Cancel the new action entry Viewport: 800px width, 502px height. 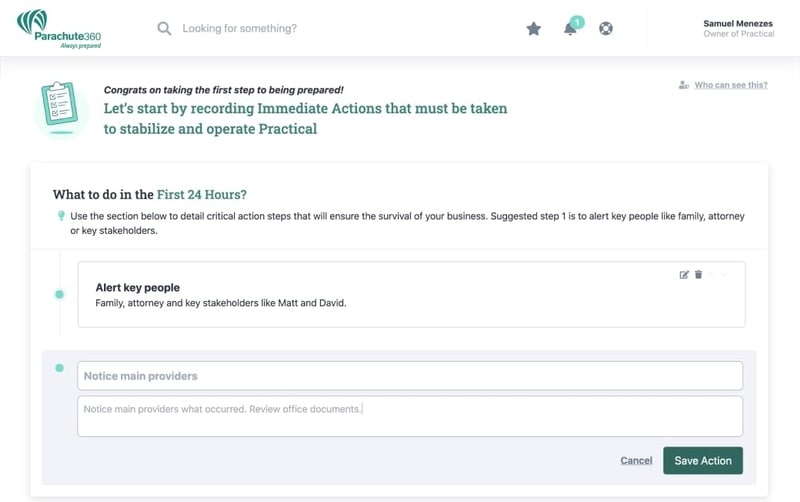(x=636, y=461)
